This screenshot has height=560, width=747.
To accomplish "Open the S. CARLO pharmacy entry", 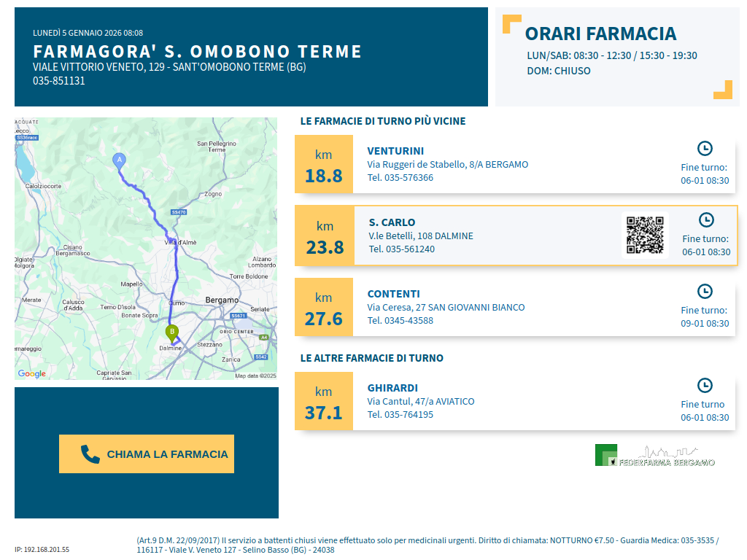I will tap(392, 222).
